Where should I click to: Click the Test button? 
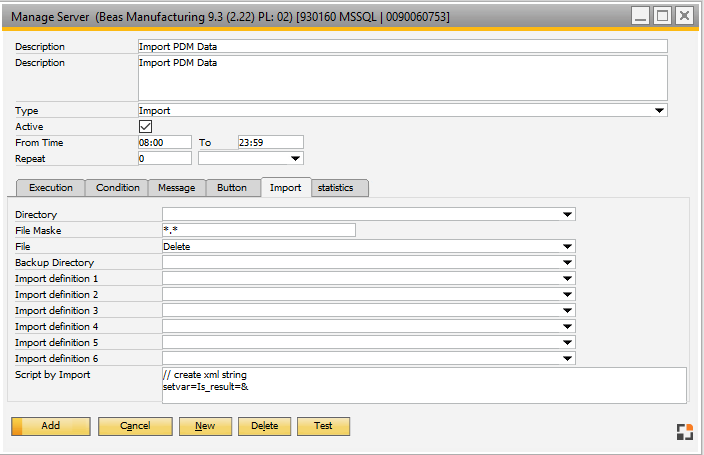tap(323, 426)
